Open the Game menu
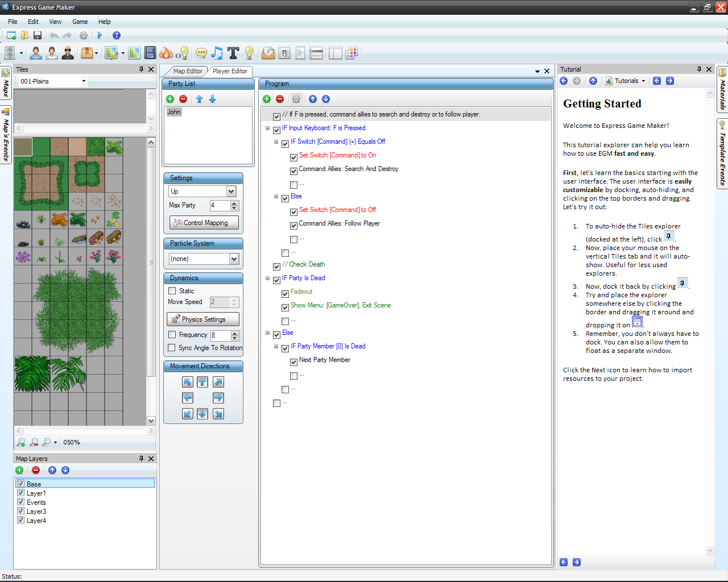The height and width of the screenshot is (582, 728). pyautogui.click(x=80, y=22)
